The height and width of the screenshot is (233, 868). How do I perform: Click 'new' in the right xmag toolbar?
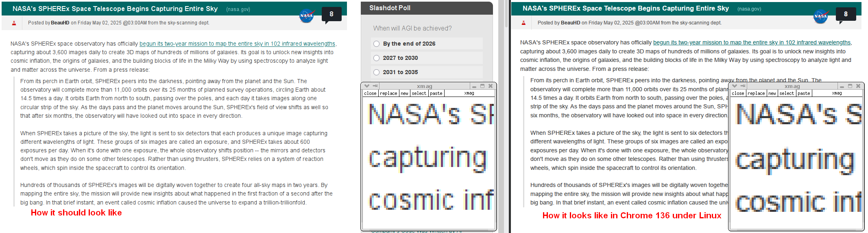[772, 93]
